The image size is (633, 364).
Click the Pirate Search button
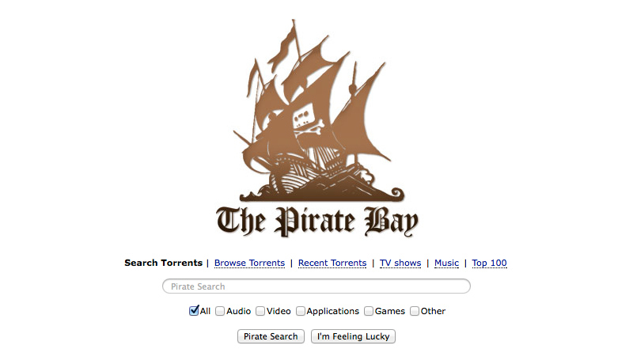point(271,336)
